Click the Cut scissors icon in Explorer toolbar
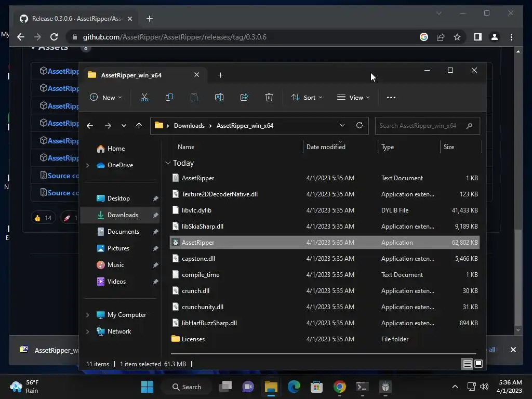 [x=144, y=97]
